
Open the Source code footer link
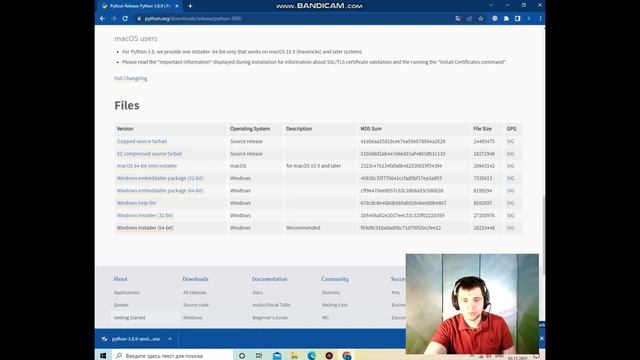pyautogui.click(x=196, y=305)
